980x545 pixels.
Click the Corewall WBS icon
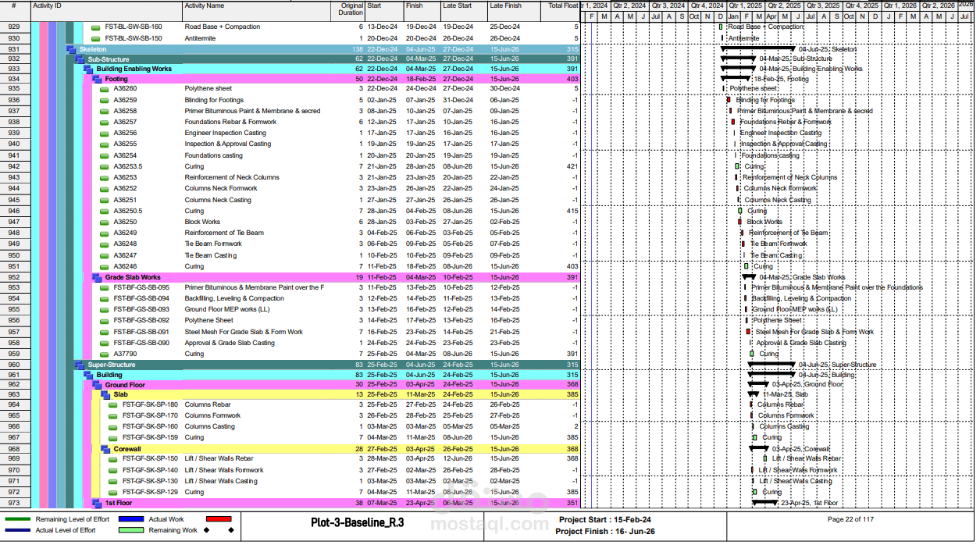106,449
